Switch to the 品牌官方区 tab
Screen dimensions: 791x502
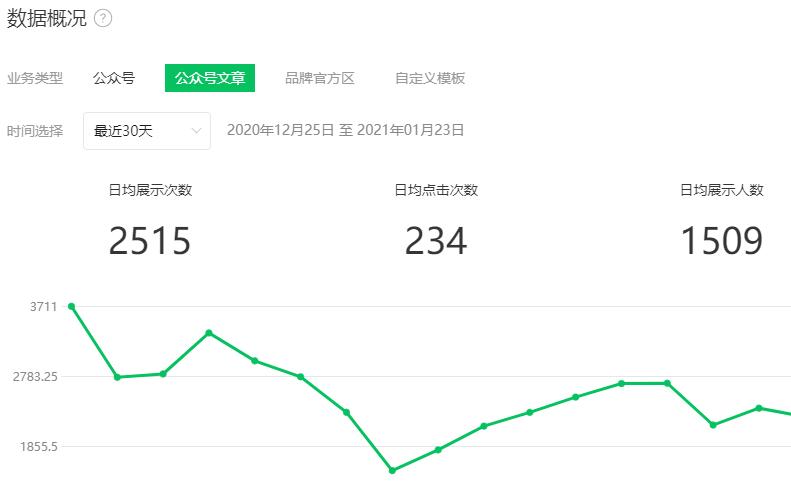pos(320,78)
